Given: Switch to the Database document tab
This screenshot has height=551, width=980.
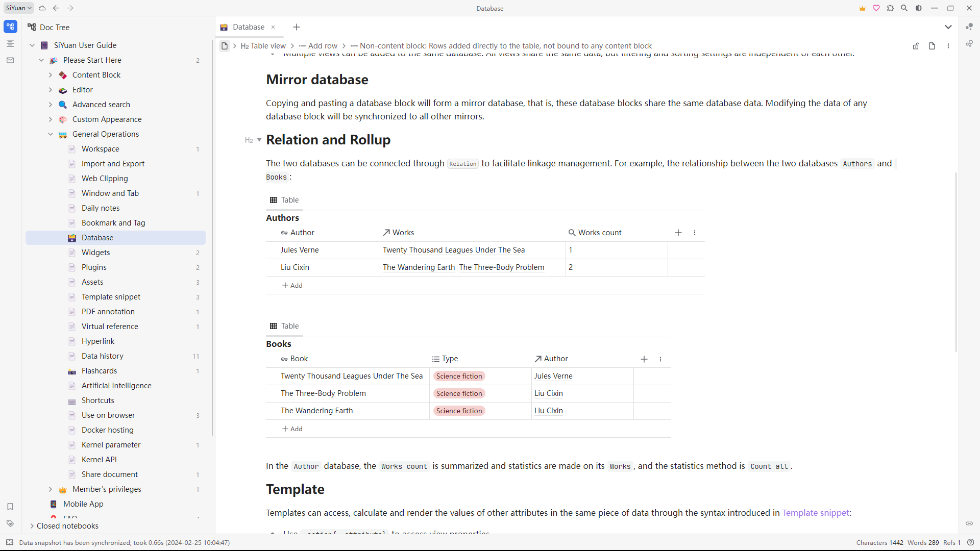Looking at the screenshot, I should pyautogui.click(x=248, y=27).
